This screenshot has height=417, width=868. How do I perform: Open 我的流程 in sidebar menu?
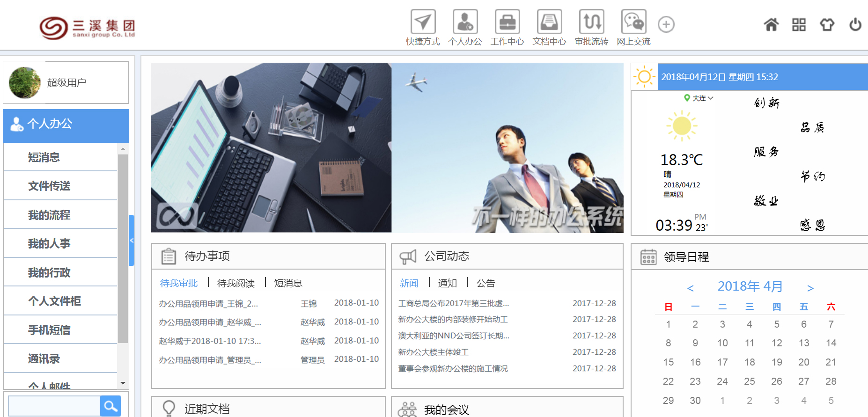49,215
